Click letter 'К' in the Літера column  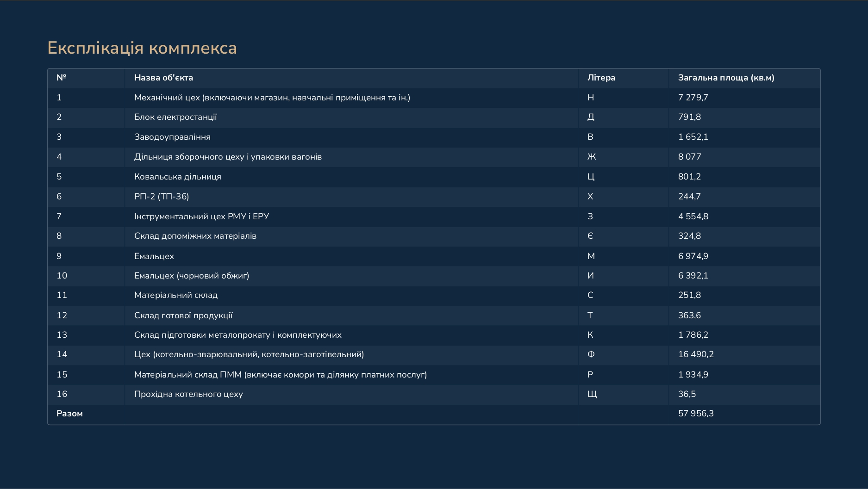point(590,335)
